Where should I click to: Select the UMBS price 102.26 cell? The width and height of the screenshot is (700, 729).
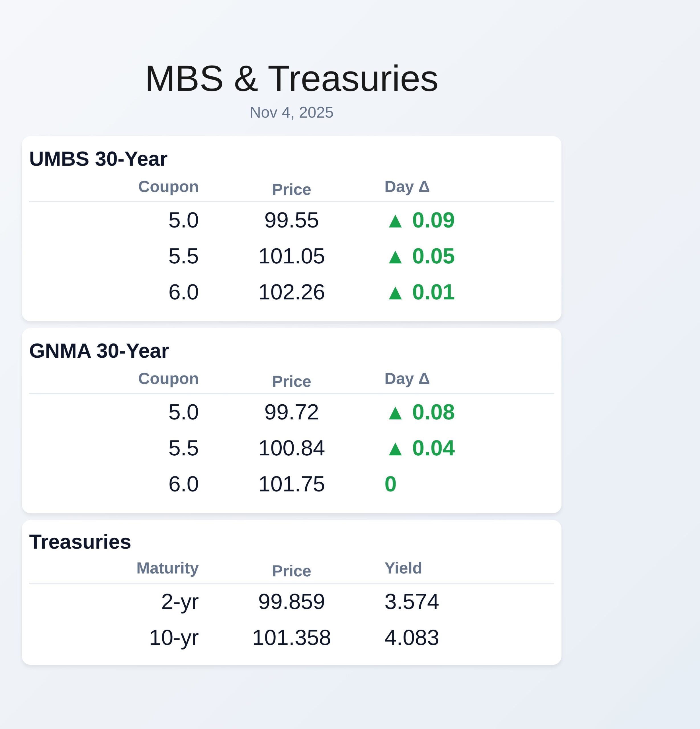click(x=292, y=292)
